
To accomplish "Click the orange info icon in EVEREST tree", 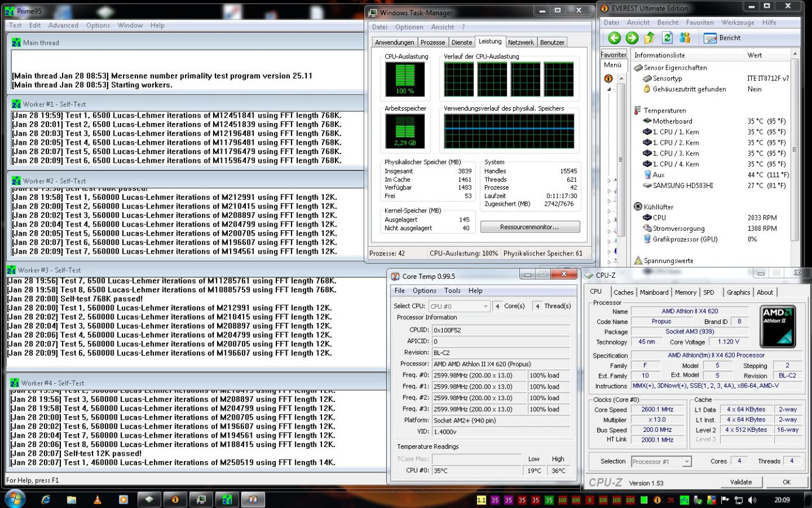I will (x=608, y=78).
